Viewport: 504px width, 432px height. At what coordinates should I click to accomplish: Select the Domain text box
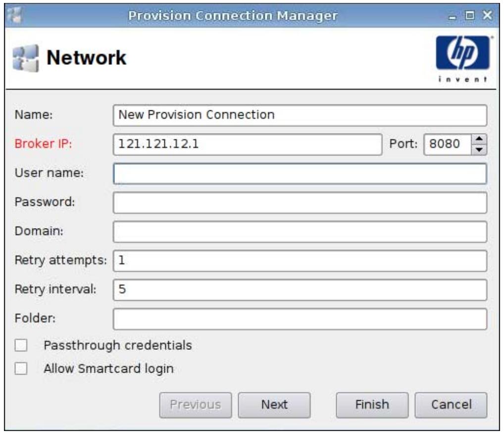(300, 232)
